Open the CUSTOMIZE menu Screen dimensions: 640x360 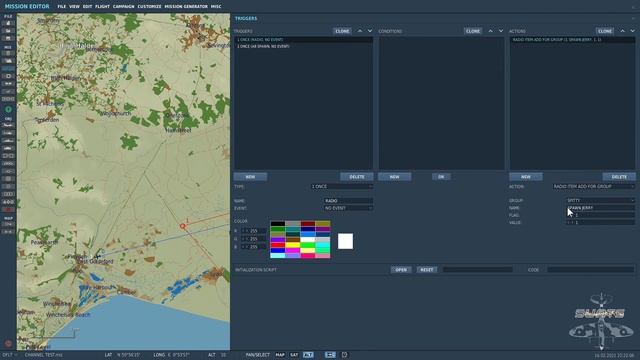click(149, 7)
